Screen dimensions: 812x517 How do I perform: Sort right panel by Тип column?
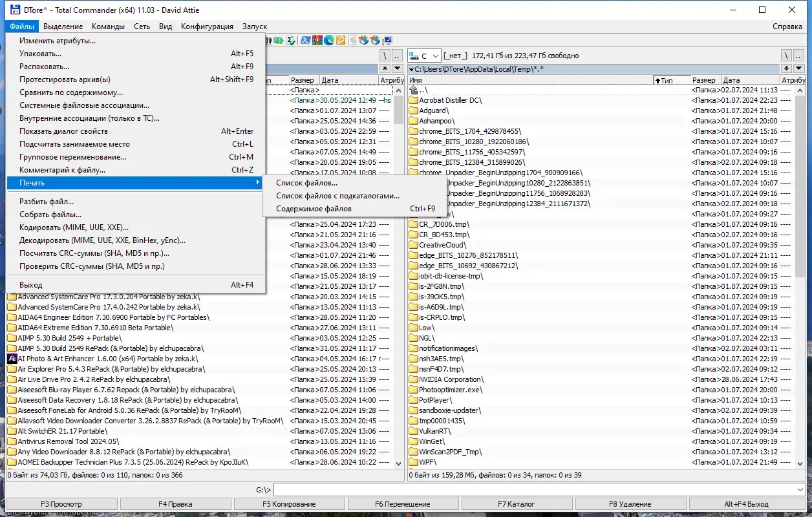[672, 80]
